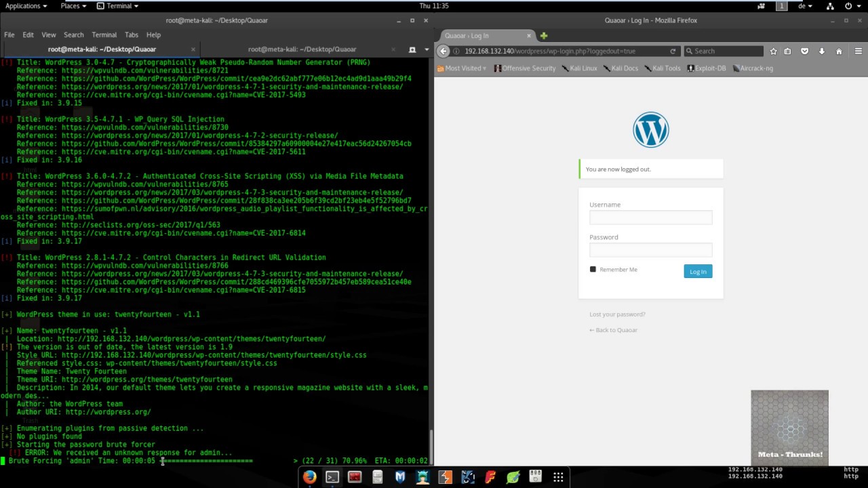Open the red terminal app in dock
The image size is (868, 488).
coord(355,477)
